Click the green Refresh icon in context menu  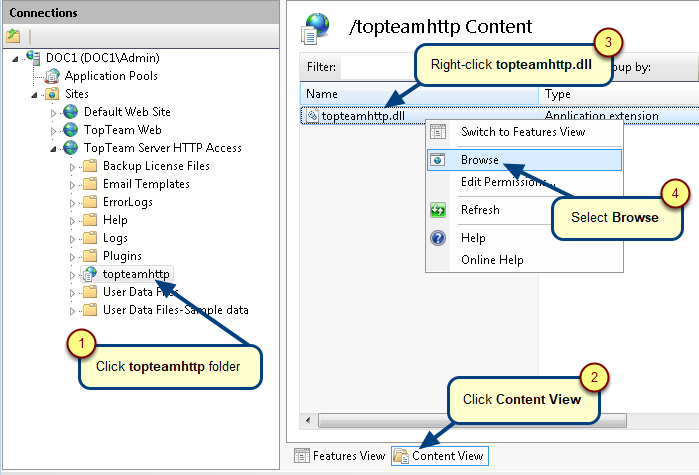pyautogui.click(x=438, y=210)
